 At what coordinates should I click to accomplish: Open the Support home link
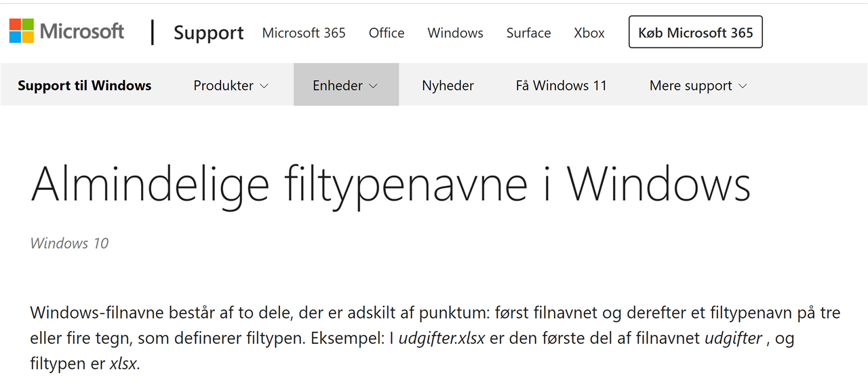[x=209, y=33]
